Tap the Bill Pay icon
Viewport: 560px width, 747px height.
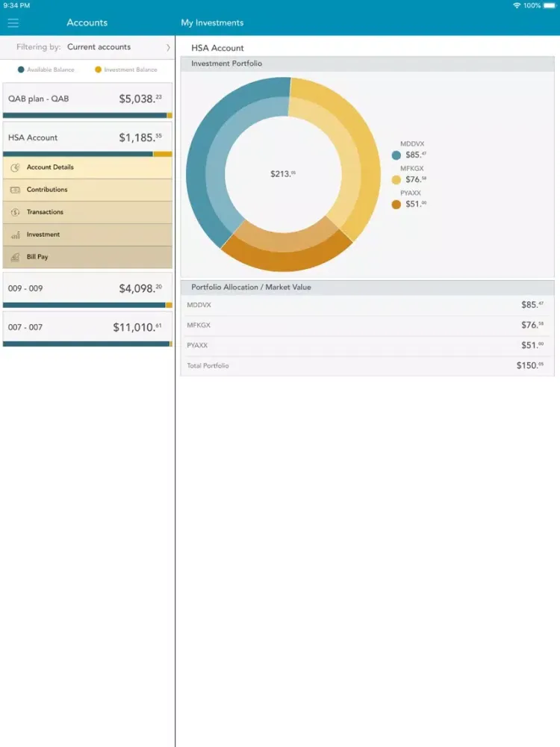coord(15,257)
